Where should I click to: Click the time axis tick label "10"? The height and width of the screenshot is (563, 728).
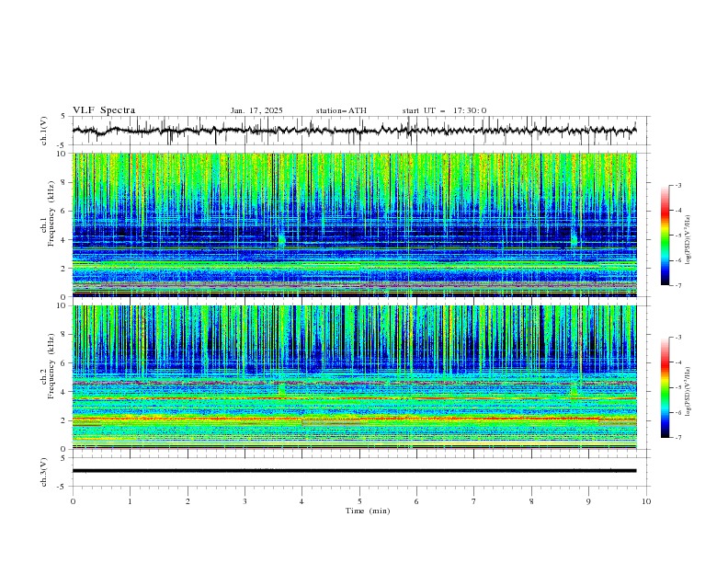(x=646, y=501)
